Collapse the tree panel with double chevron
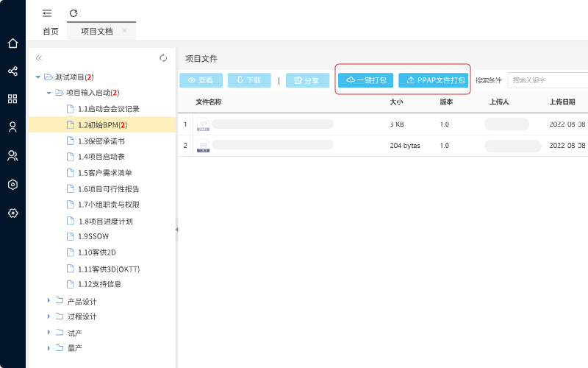Screen dimensions: 588x368 click(x=39, y=58)
